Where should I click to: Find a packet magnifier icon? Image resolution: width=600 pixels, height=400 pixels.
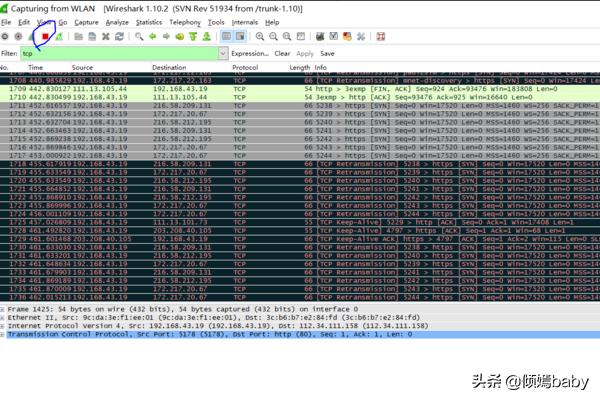pyautogui.click(x=139, y=37)
